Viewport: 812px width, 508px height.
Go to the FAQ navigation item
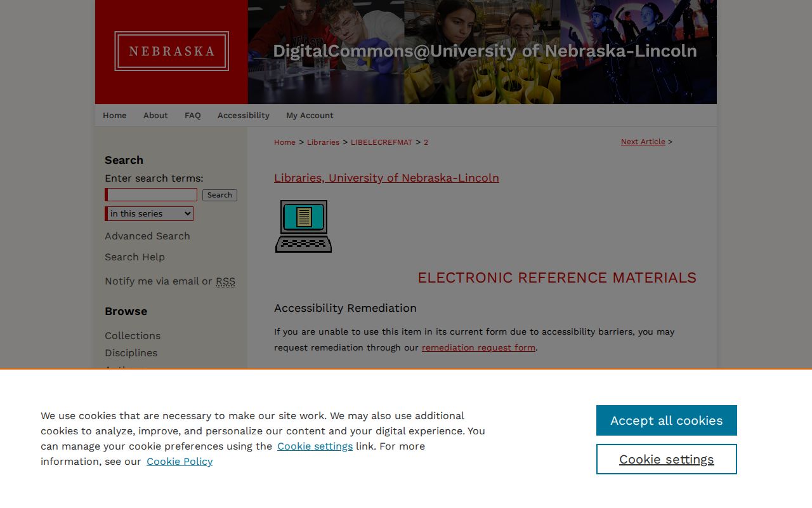(x=193, y=116)
